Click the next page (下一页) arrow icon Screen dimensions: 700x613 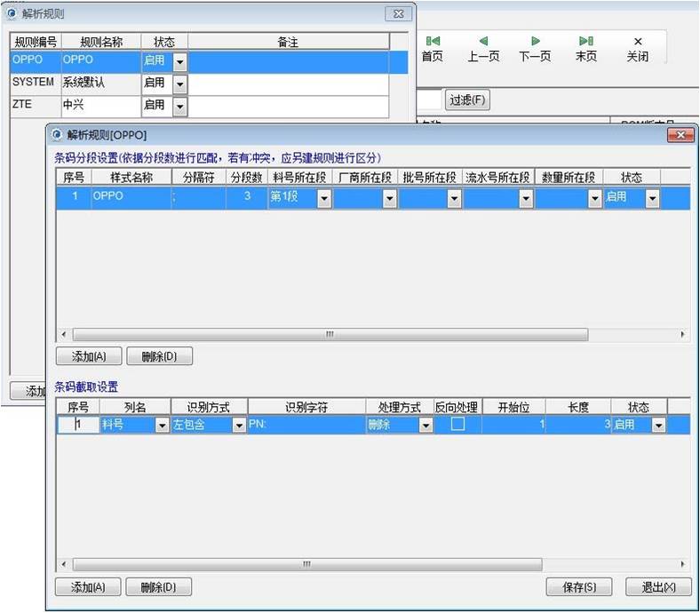point(535,41)
